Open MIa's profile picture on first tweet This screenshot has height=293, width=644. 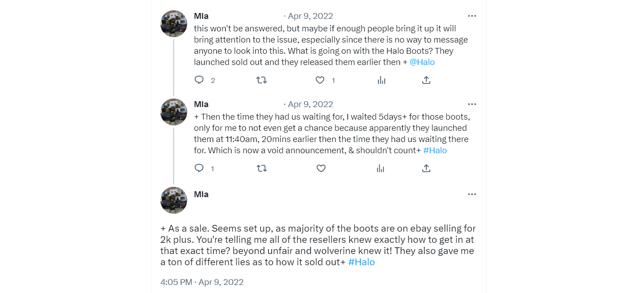tap(174, 24)
